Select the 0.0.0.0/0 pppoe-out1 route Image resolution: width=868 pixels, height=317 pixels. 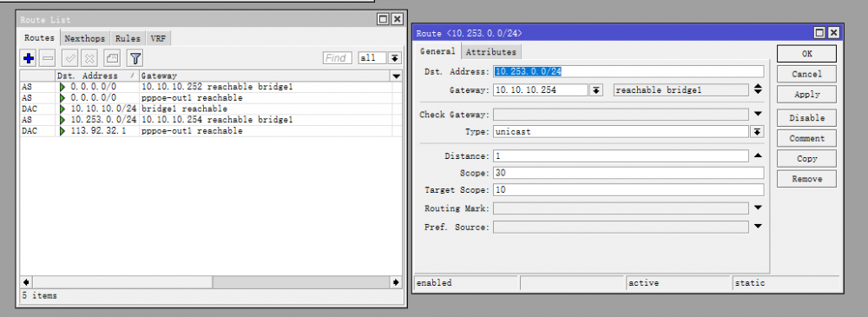[x=211, y=97]
